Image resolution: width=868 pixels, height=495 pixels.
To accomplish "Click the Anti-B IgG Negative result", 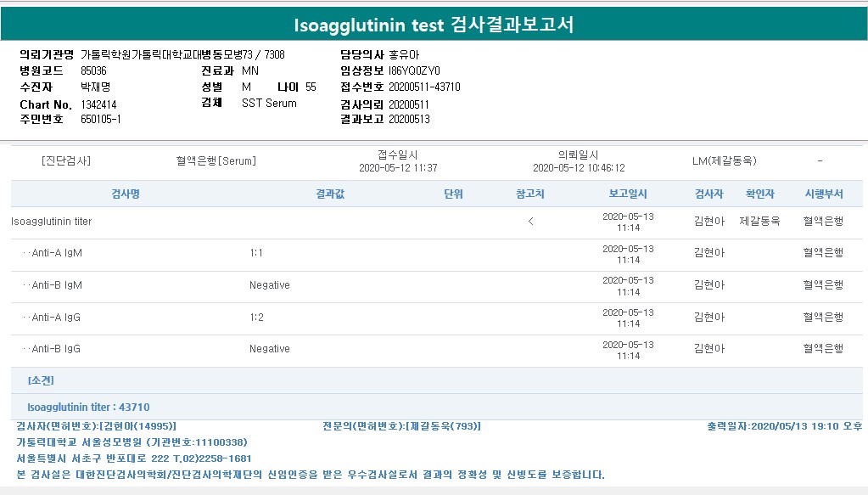I will tap(270, 349).
